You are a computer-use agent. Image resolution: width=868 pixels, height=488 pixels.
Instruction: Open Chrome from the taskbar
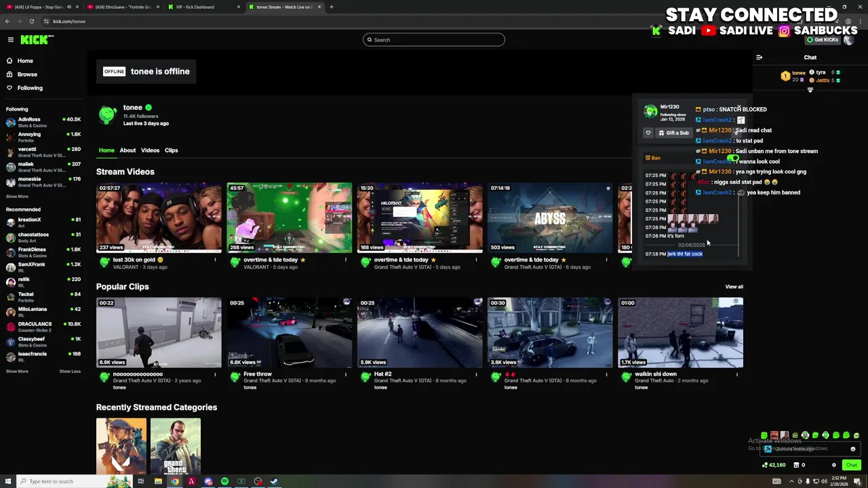[175, 481]
